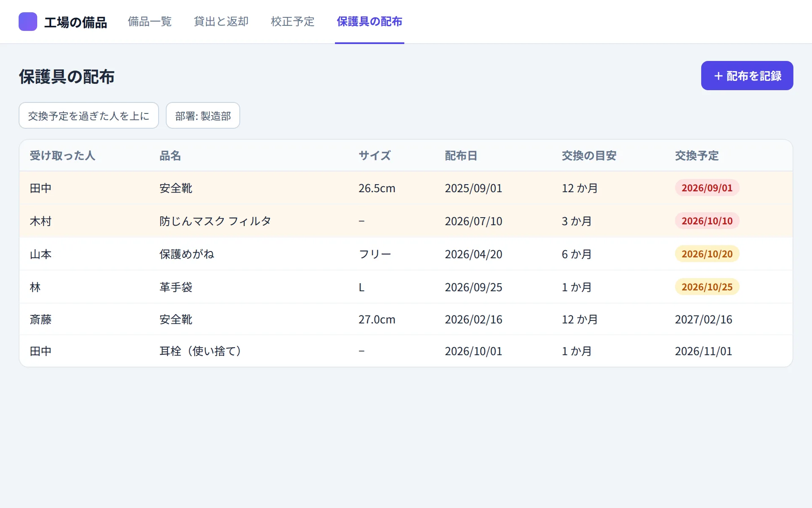Select 木村 in the recipient column

point(41,221)
